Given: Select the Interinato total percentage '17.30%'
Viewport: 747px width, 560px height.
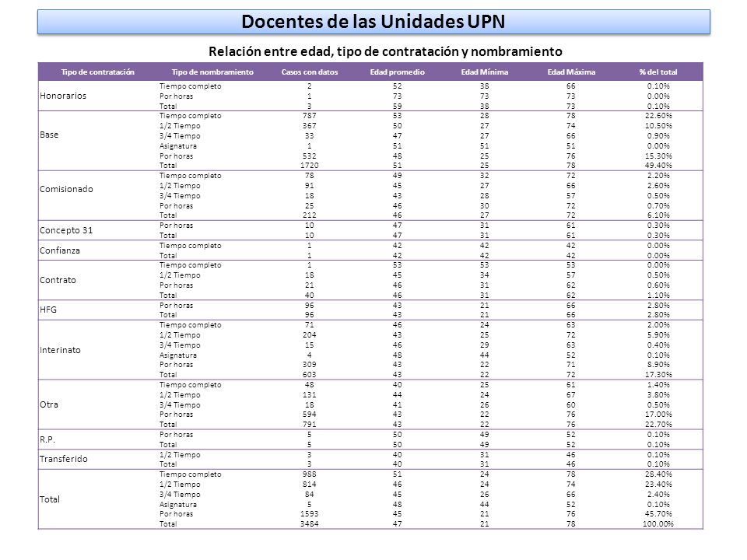Looking at the screenshot, I should pos(658,375).
